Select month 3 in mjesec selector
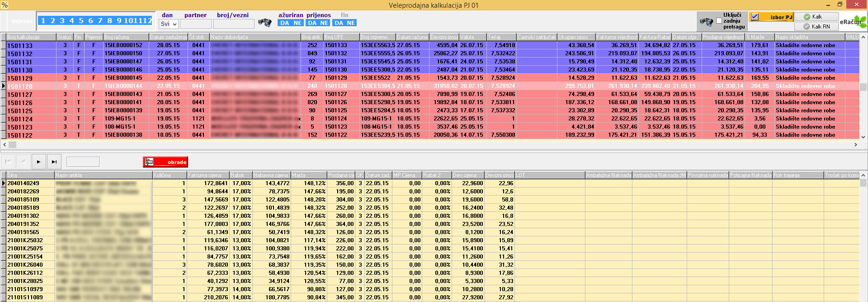The width and height of the screenshot is (868, 302). [x=62, y=21]
